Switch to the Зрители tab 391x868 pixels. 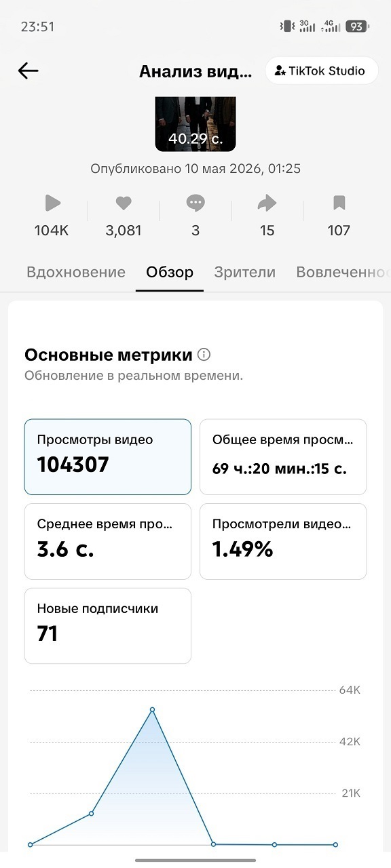click(x=245, y=273)
